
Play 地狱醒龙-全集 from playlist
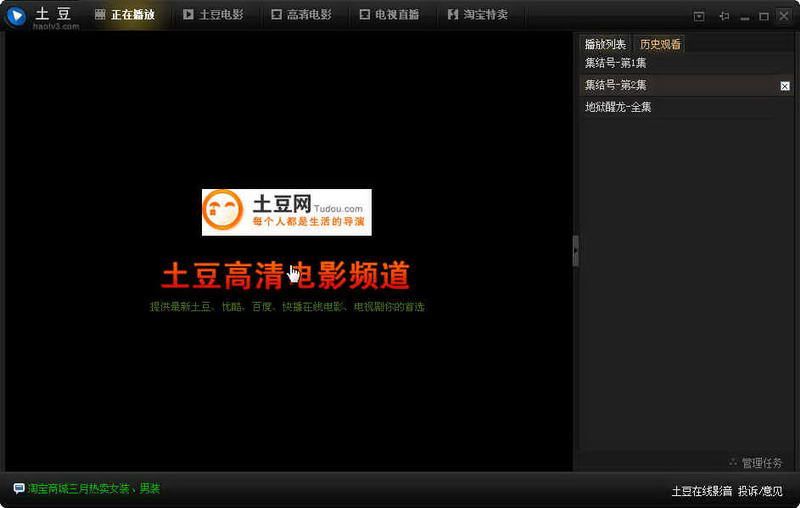click(686, 107)
